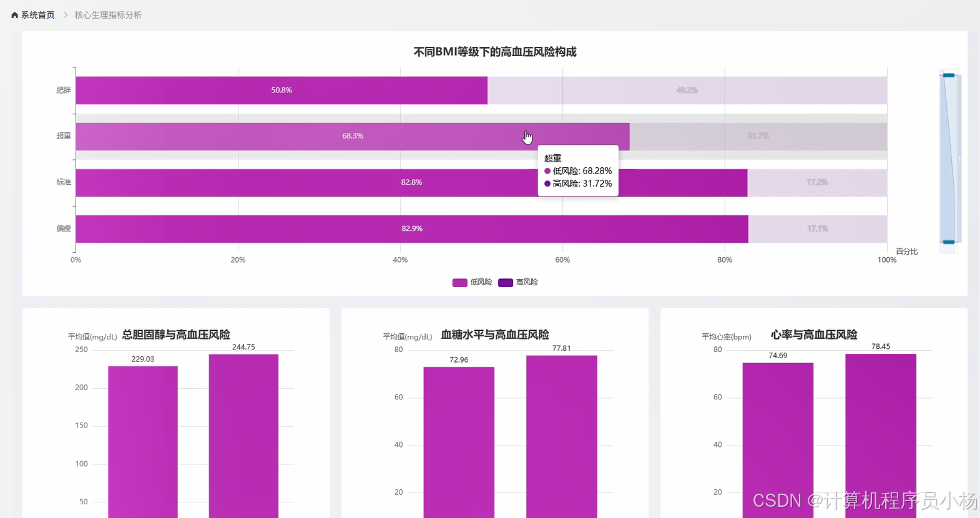Click the 平均心率(bpm) axis name label
Image resolution: width=980 pixels, height=518 pixels.
pos(727,337)
